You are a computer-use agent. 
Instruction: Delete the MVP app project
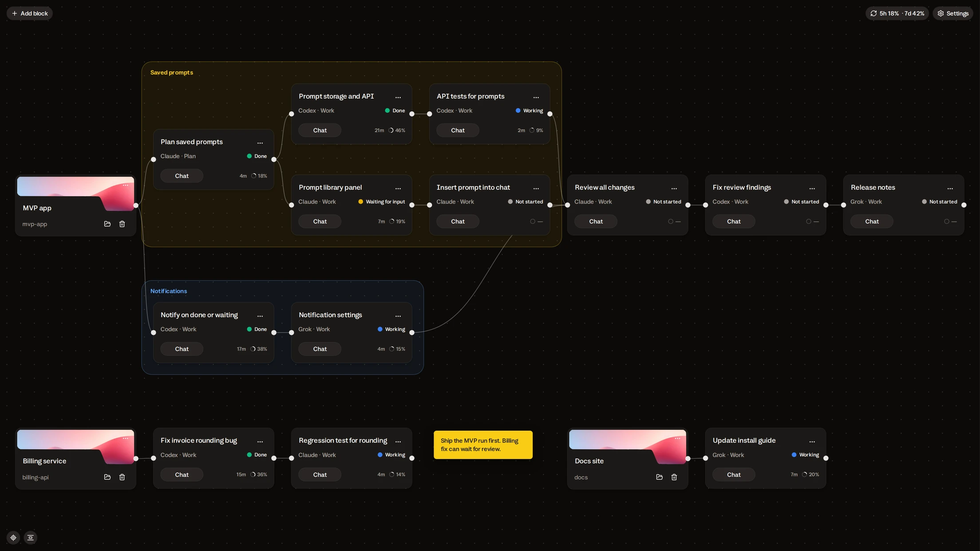tap(122, 224)
